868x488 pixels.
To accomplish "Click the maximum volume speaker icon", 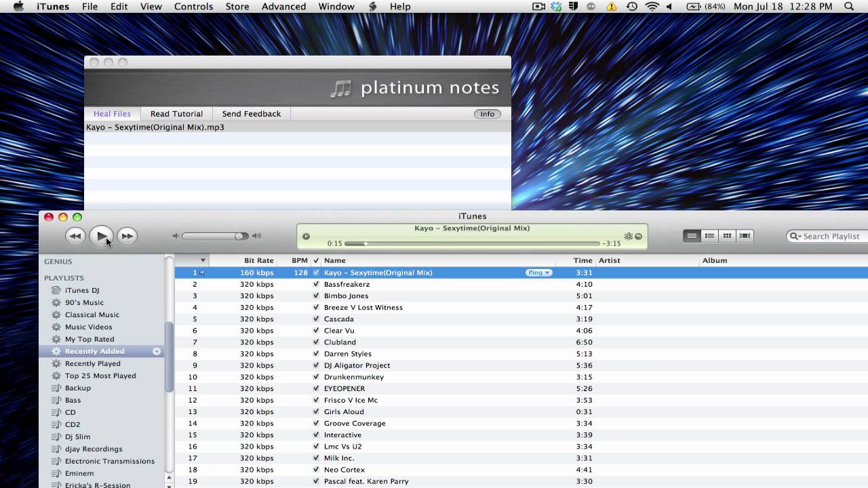I will (x=256, y=236).
